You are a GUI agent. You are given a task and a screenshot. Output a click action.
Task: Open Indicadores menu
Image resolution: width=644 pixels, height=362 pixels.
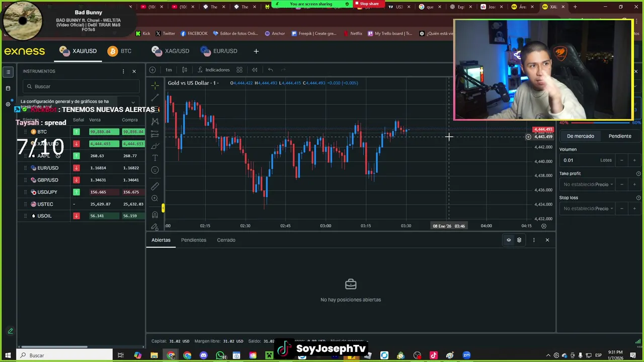(213, 70)
